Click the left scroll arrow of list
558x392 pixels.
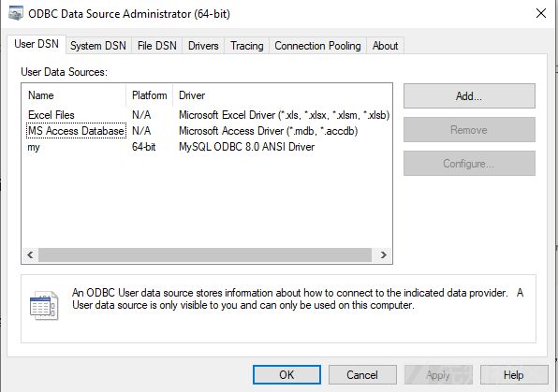(30, 254)
